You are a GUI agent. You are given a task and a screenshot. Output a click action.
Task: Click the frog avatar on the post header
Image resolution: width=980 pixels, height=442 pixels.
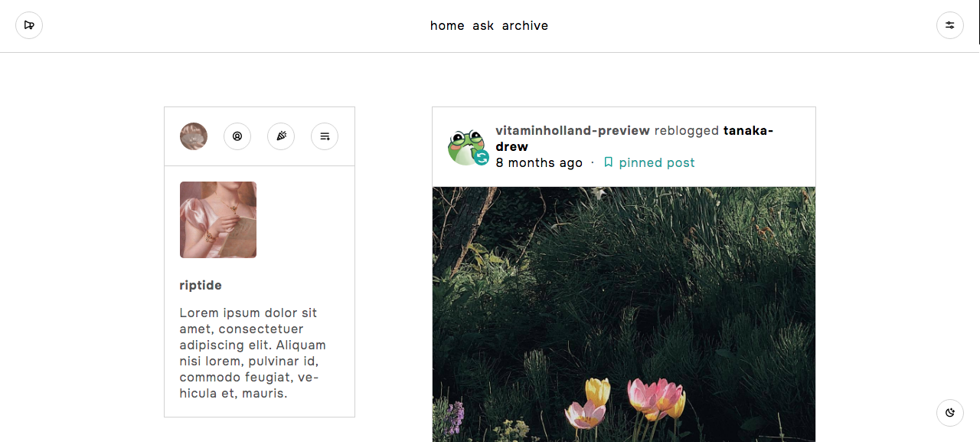[466, 146]
